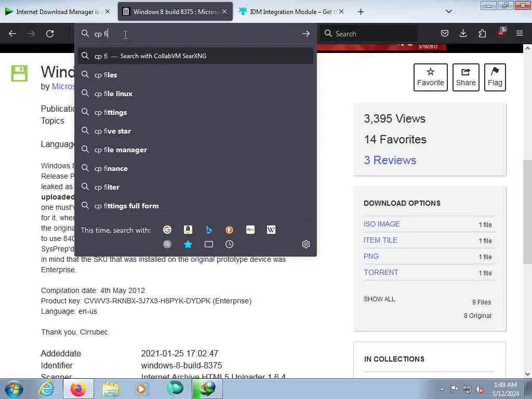Viewport: 532px width, 399px height.
Task: Select suggestion 'cp fittings'
Action: pos(195,112)
